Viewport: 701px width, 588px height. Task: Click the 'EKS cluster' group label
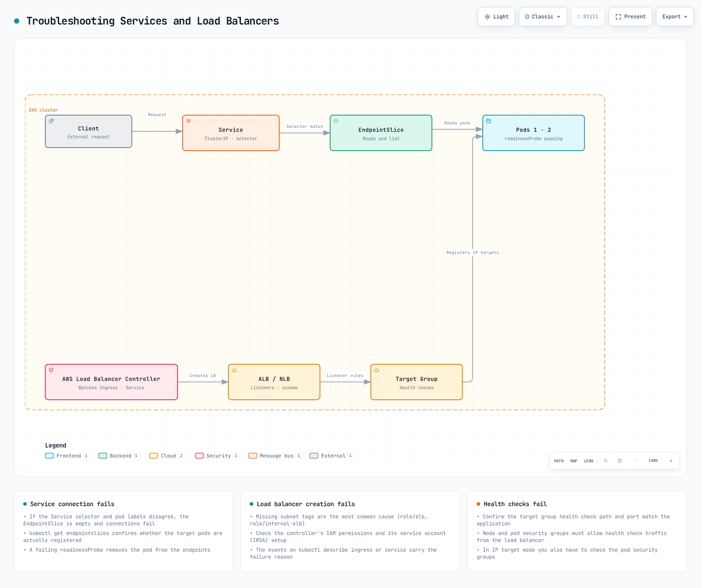[x=43, y=110]
